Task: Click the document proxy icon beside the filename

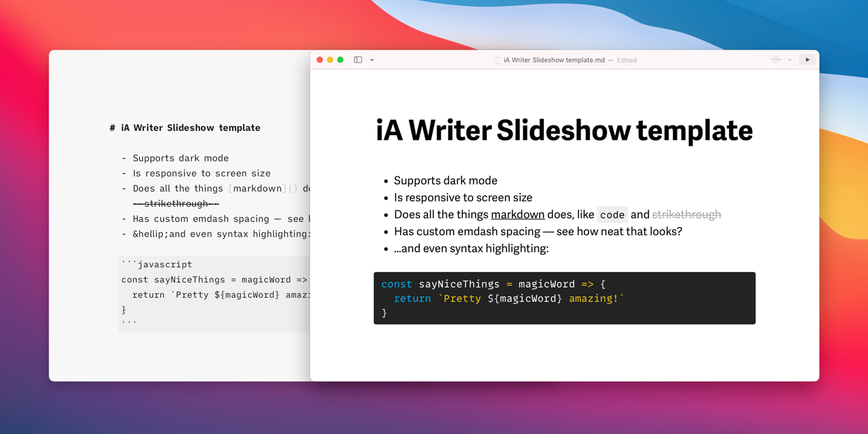Action: 497,60
